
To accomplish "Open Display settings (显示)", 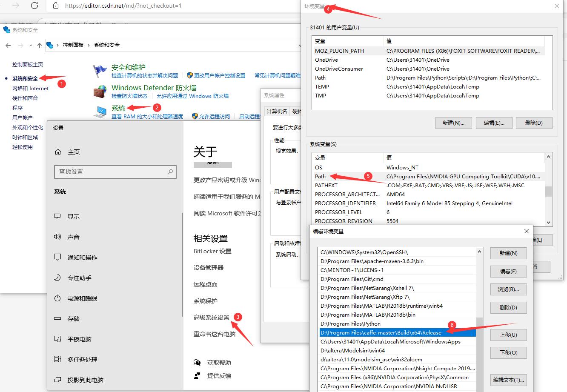I will (x=73, y=216).
